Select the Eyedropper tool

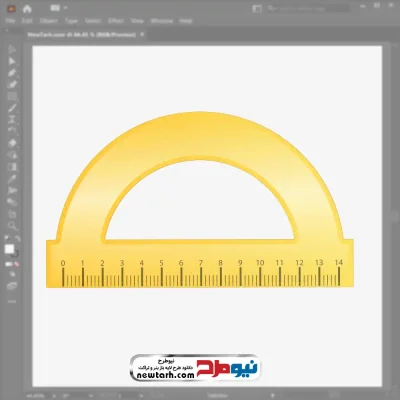pyautogui.click(x=12, y=179)
